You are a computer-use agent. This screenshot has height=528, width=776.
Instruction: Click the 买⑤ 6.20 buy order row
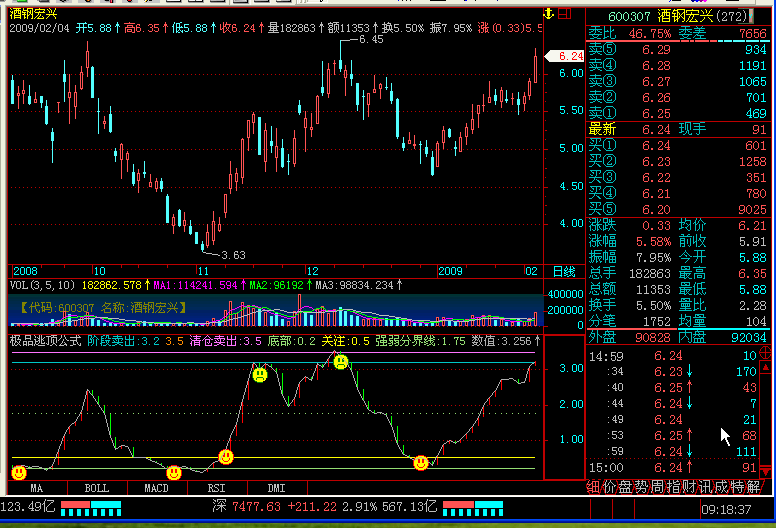pos(678,209)
